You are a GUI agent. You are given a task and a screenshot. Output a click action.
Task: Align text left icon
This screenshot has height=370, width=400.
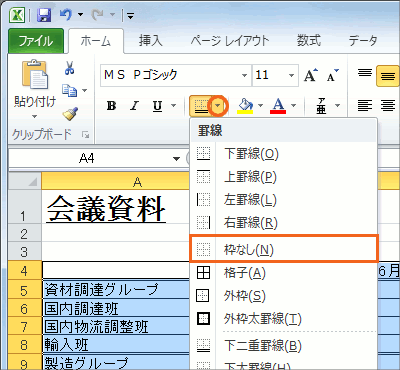[x=365, y=106]
